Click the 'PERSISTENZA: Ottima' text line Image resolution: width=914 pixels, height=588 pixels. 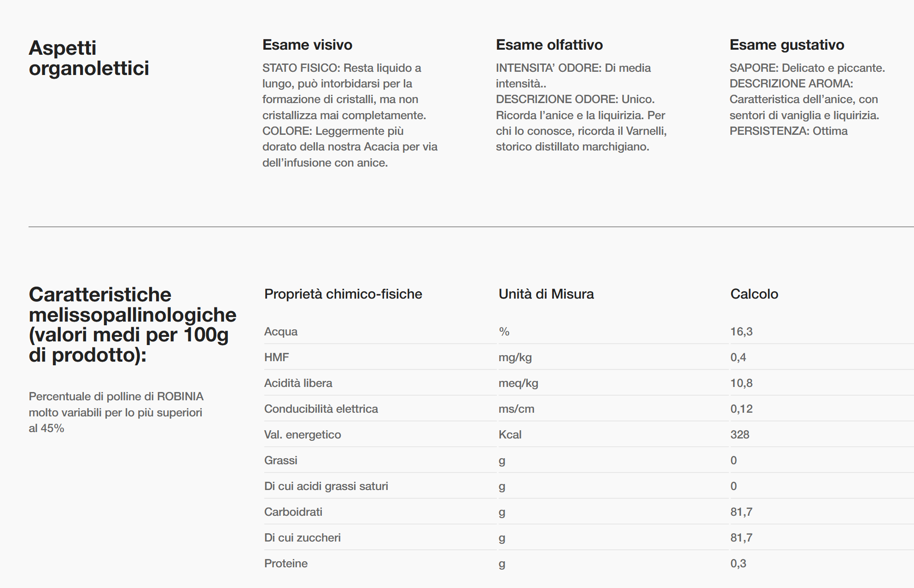coord(788,131)
